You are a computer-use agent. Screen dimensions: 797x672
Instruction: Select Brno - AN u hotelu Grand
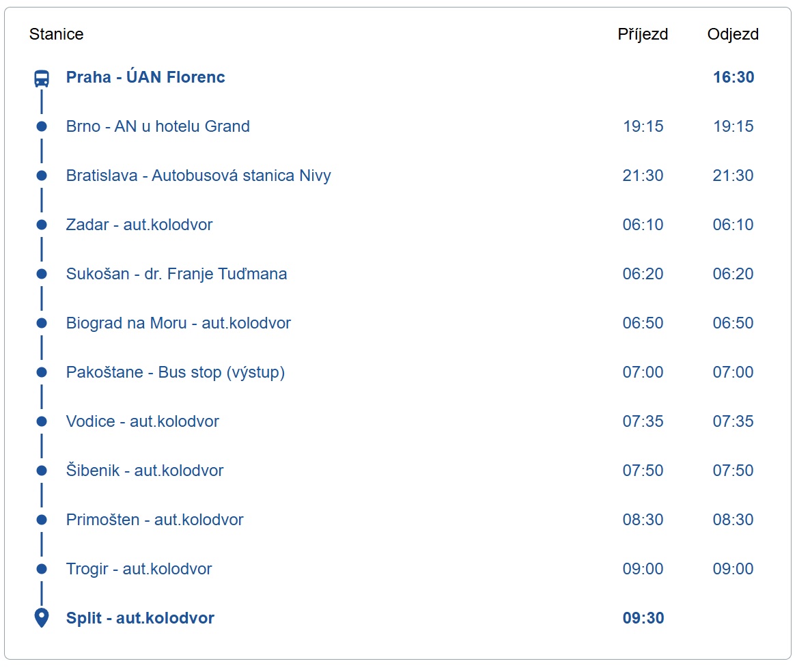pyautogui.click(x=158, y=126)
